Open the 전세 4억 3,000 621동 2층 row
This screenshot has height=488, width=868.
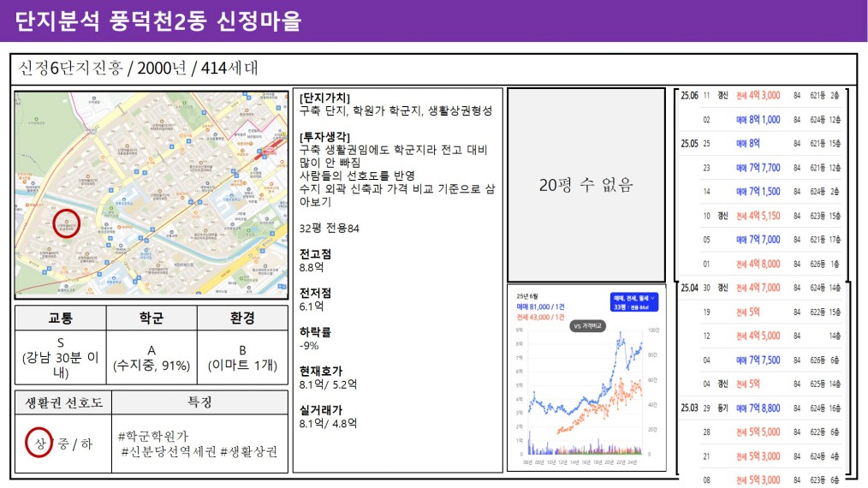[761, 95]
